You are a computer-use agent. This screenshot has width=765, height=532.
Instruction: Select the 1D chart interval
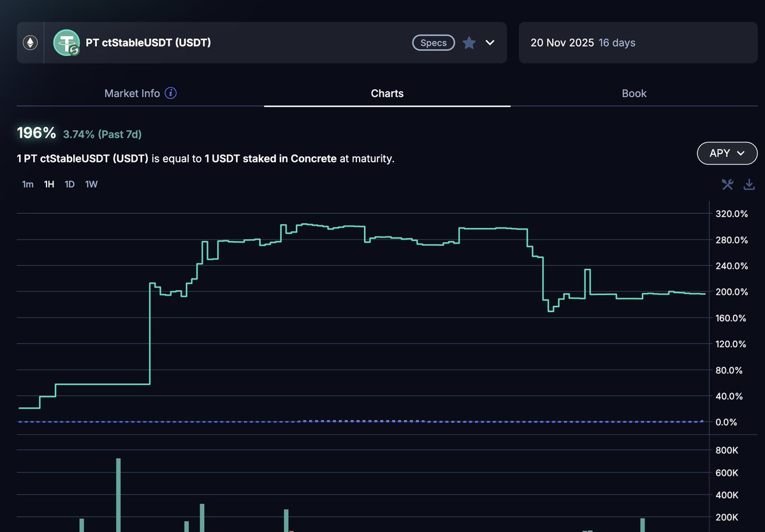click(70, 184)
